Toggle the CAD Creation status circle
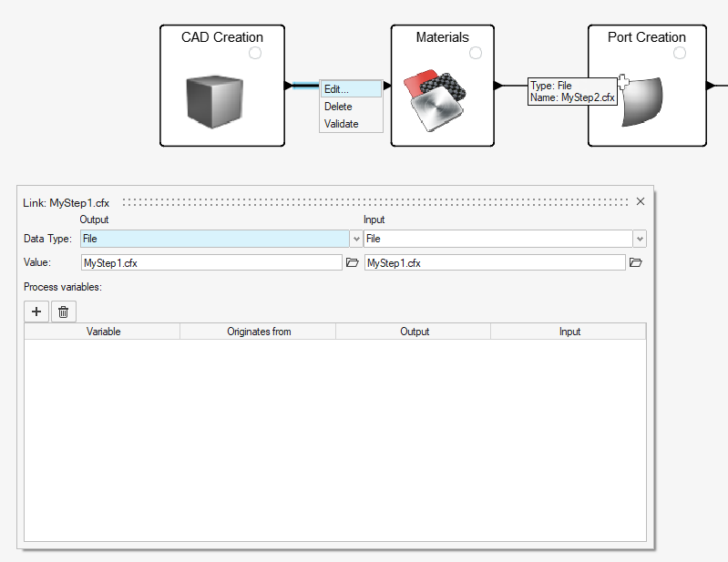 pos(255,54)
